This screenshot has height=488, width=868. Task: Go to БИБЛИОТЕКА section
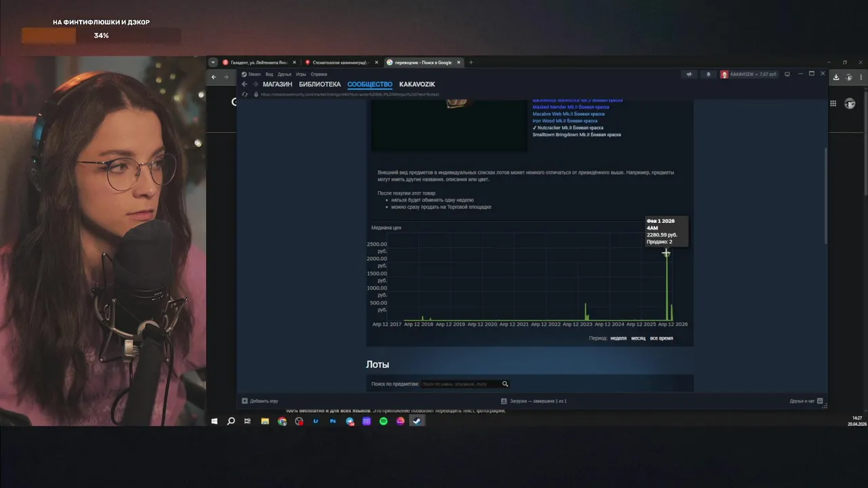coord(319,84)
